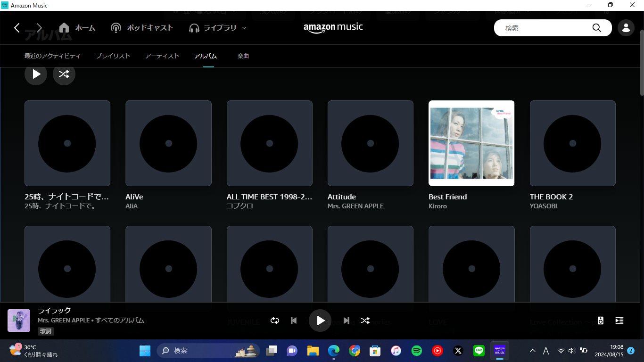Viewport: 644px width, 362px height.
Task: Open YouTube Music from taskbar
Action: click(x=438, y=351)
